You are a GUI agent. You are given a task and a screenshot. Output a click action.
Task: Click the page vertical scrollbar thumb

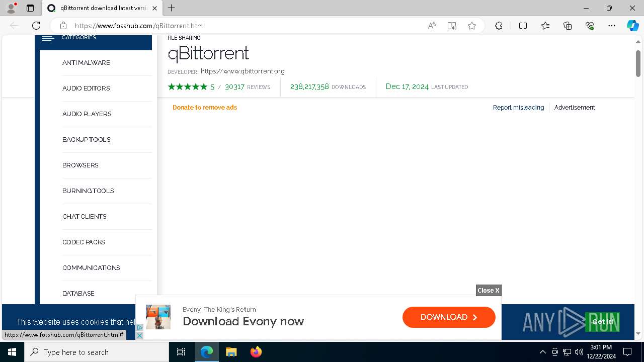(x=638, y=63)
